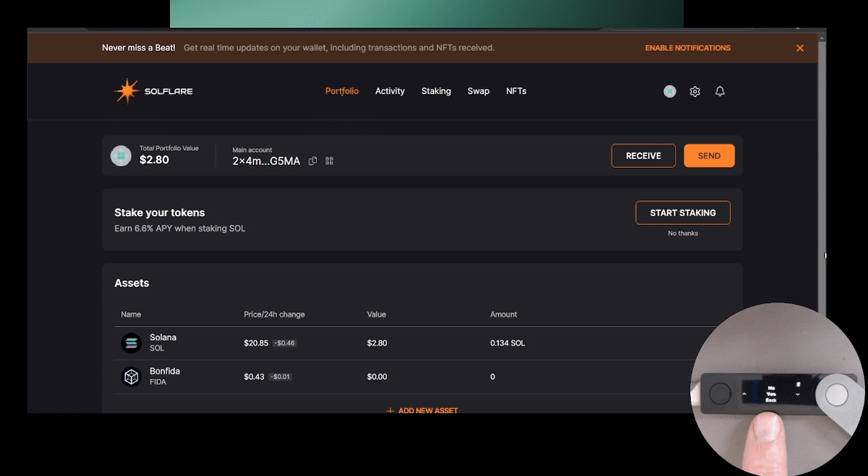This screenshot has width=868, height=476.
Task: Dismiss the notifications banner with X
Action: (800, 48)
